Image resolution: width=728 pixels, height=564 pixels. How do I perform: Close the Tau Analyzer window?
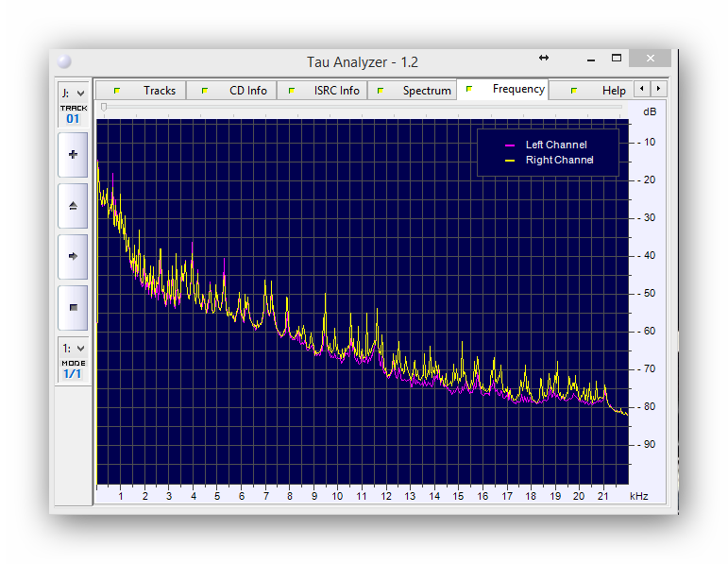point(650,58)
